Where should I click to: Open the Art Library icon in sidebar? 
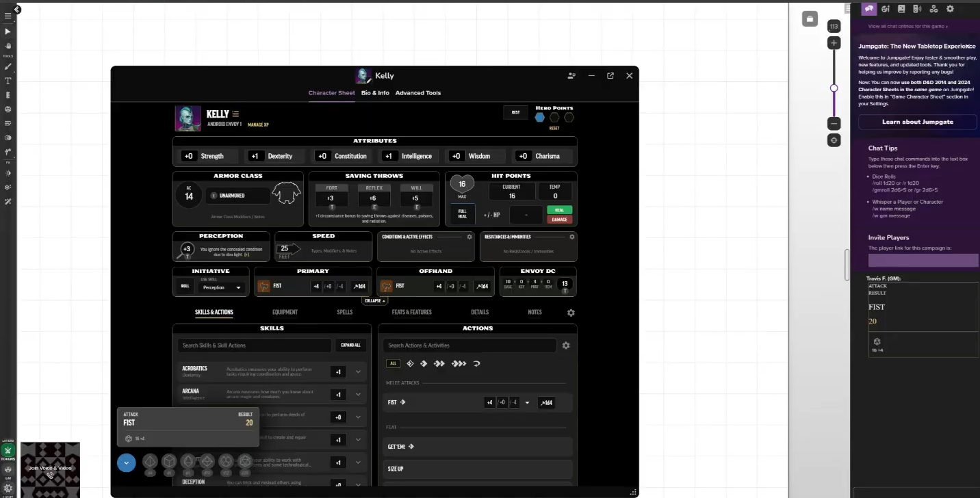[886, 9]
